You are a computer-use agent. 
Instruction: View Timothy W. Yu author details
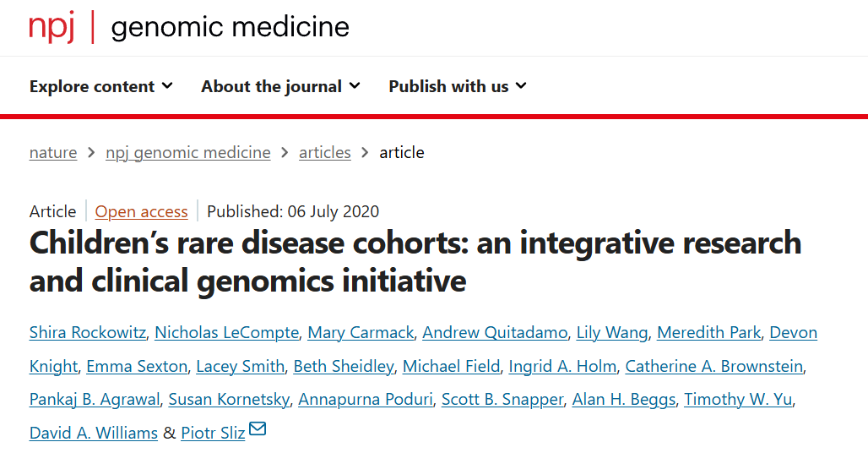coord(739,399)
